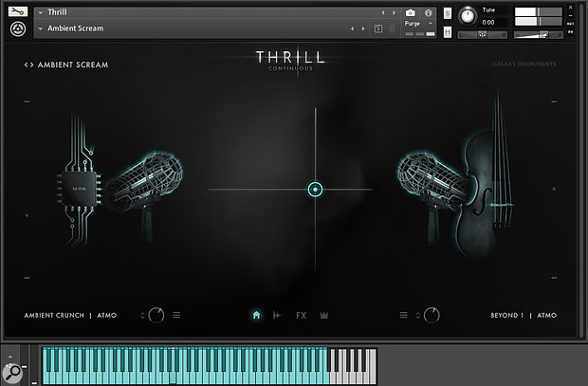Click the aux sends toggle icon
588x386 pixels.
point(571,24)
